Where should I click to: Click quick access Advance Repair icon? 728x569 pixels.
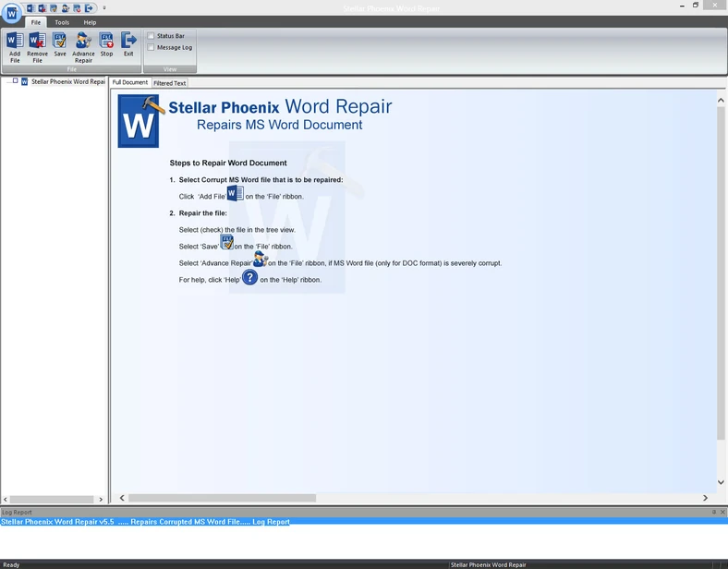(66, 8)
